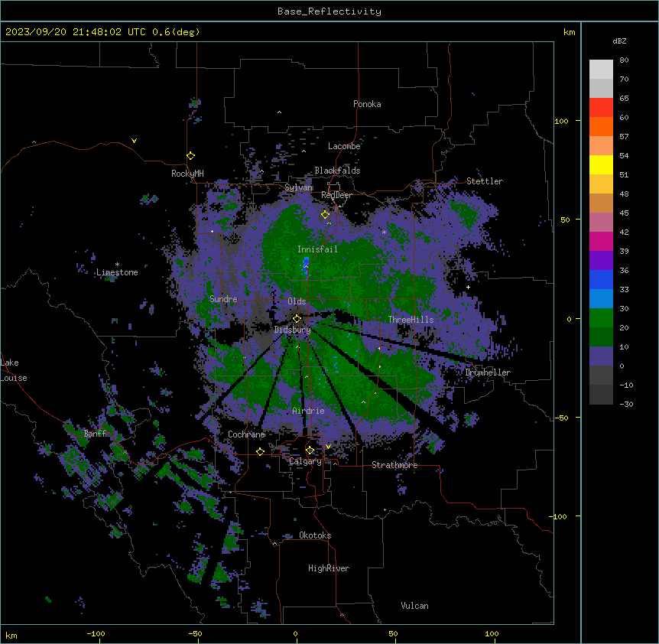
Task: Pick the royal blue 33-36 dBZ swatch
Action: [x=601, y=280]
